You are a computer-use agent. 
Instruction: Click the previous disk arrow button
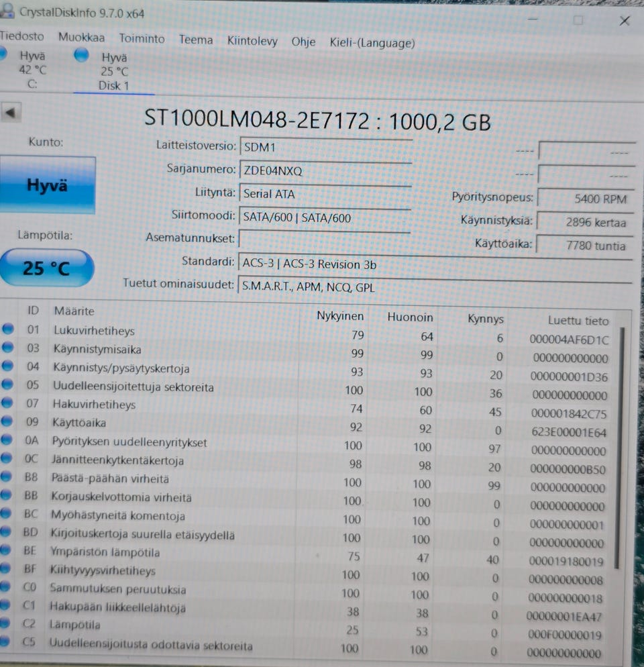[x=10, y=113]
